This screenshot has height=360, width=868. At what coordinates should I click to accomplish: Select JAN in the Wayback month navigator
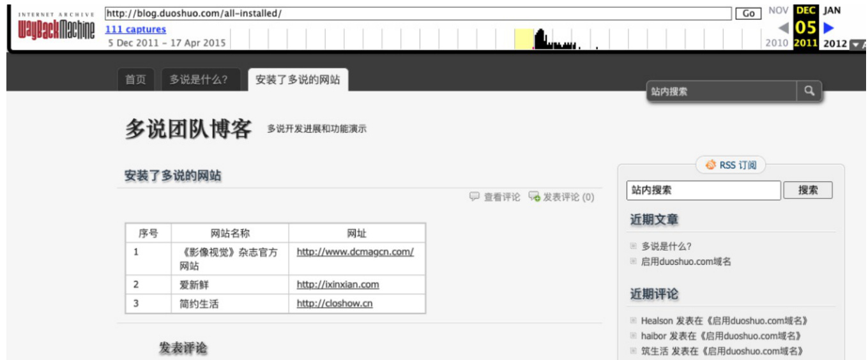(x=832, y=10)
